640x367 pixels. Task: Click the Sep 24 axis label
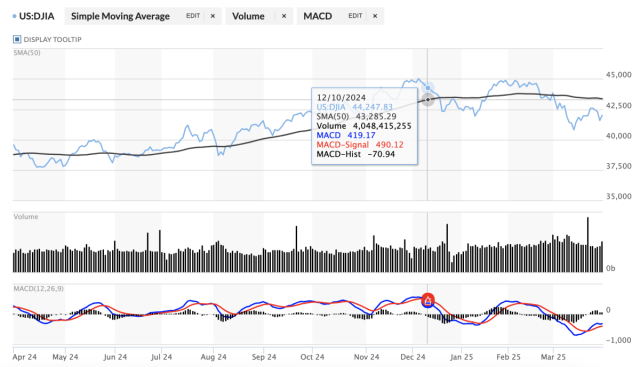264,357
